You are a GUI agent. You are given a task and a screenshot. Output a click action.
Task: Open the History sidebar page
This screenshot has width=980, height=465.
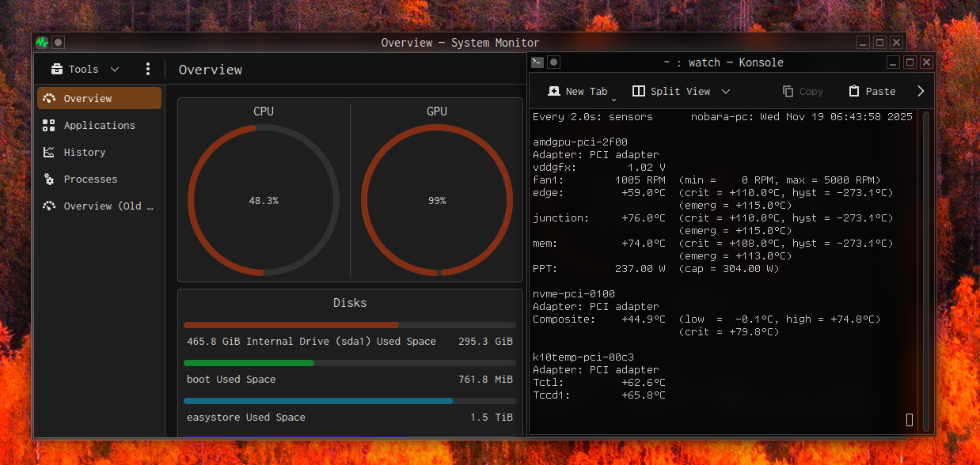(x=100, y=152)
